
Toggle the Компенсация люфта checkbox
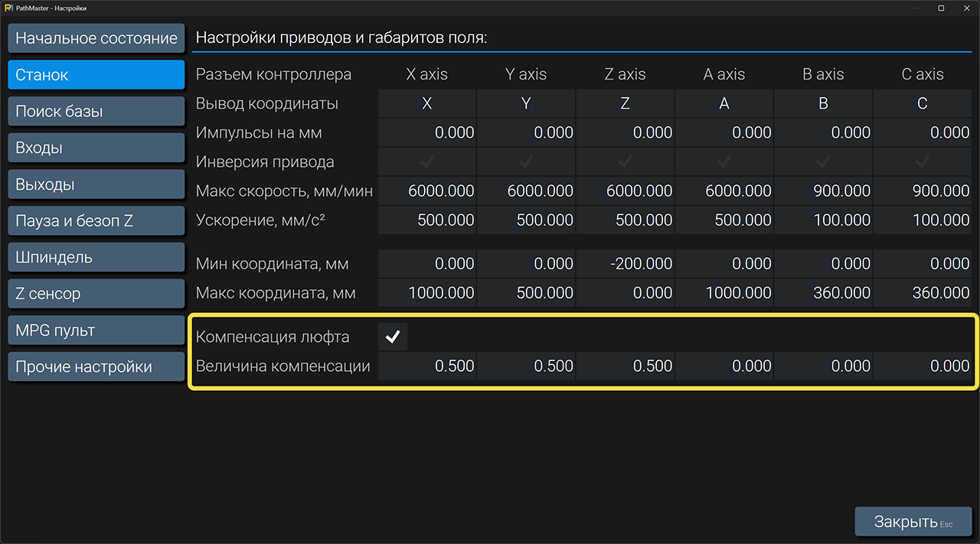393,337
